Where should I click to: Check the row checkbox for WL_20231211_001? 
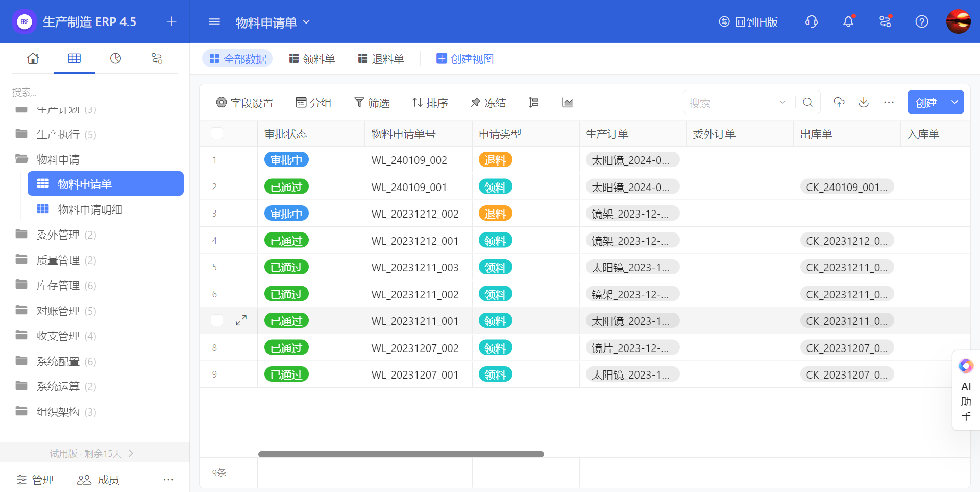coord(217,320)
